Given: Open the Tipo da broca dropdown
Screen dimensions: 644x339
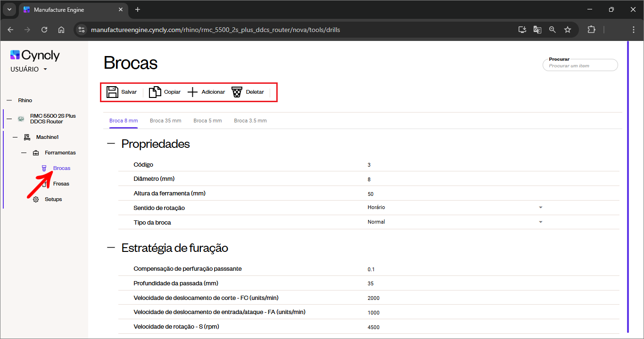Looking at the screenshot, I should tap(540, 222).
